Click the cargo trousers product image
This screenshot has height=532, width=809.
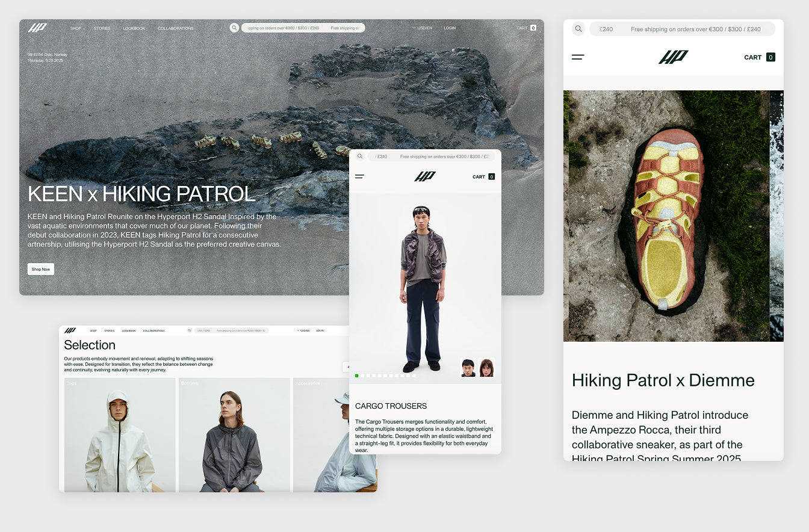(424, 288)
